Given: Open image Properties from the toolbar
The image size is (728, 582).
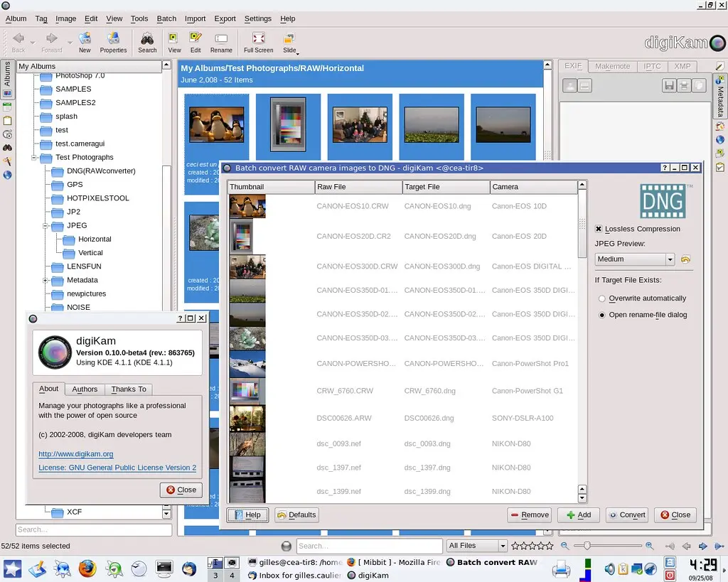Looking at the screenshot, I should pos(113,41).
